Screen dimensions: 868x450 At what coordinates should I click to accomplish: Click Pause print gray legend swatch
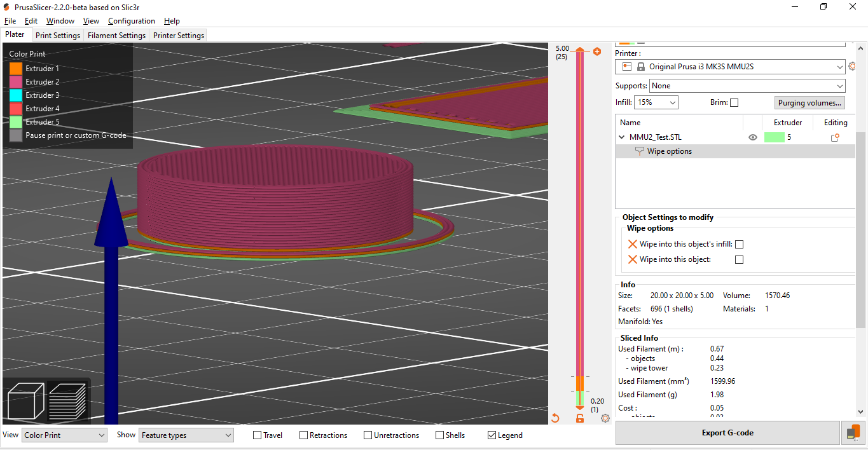(x=16, y=135)
